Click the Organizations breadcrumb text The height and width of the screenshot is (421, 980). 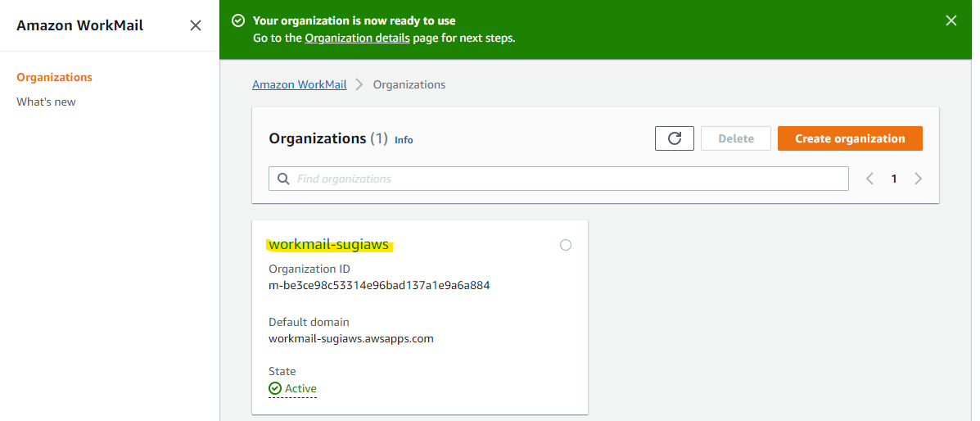409,84
